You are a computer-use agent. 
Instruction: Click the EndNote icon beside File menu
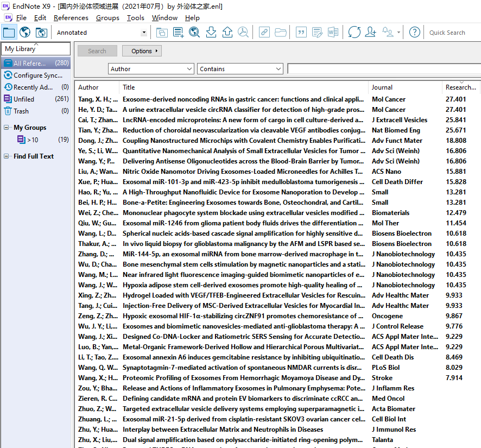[x=8, y=18]
